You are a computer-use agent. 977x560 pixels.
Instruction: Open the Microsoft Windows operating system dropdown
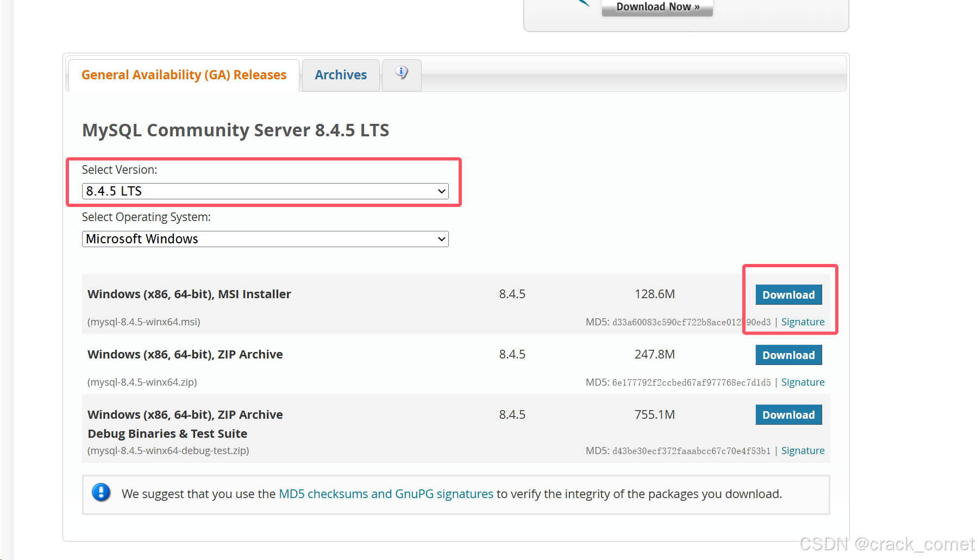(x=265, y=239)
